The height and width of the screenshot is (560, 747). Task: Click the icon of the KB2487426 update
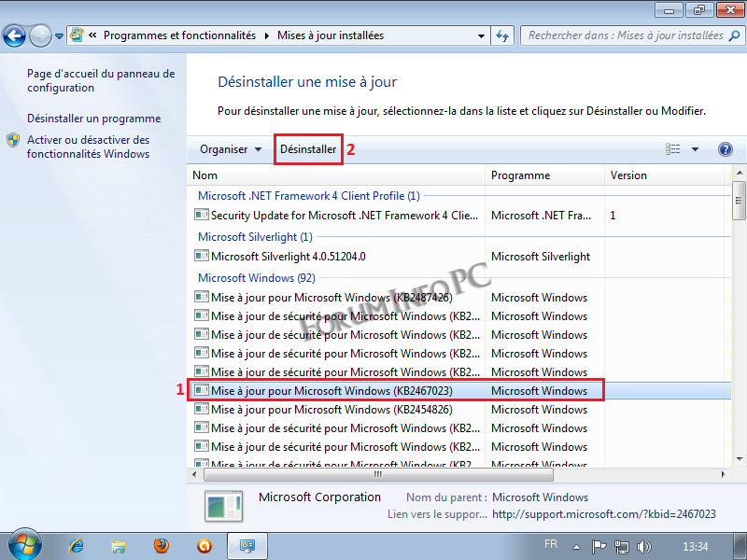(x=202, y=297)
